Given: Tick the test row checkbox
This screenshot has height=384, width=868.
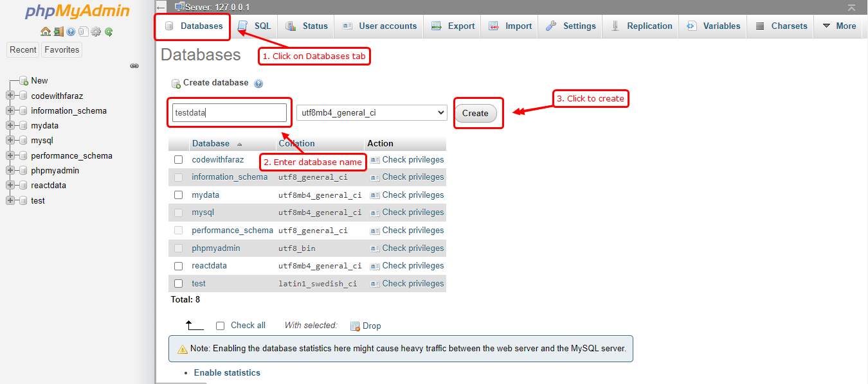Looking at the screenshot, I should coord(178,283).
